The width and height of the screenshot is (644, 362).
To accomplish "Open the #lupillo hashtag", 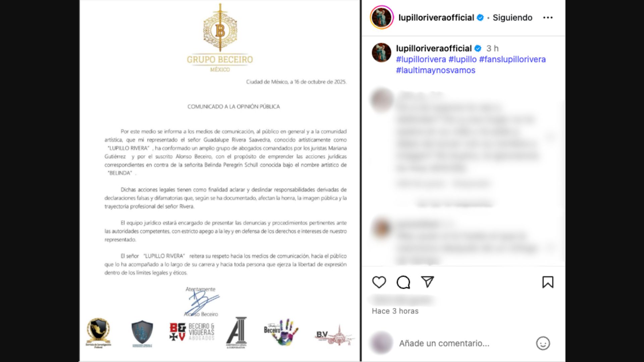I will pyautogui.click(x=463, y=59).
